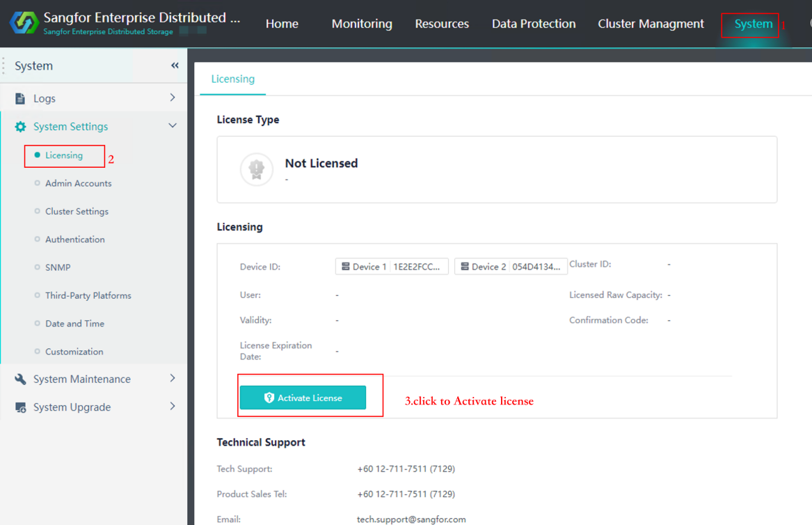This screenshot has height=525, width=812.
Task: Click the Logs document icon
Action: [20, 98]
